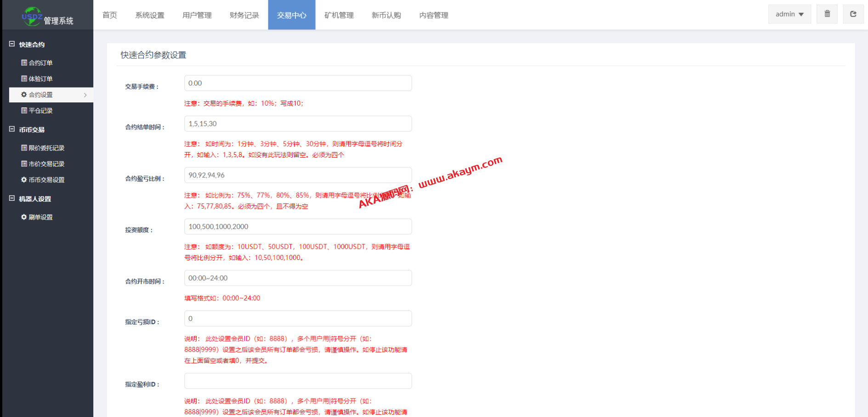
Task: Click the USDZ logo in sidebar header
Action: click(32, 17)
